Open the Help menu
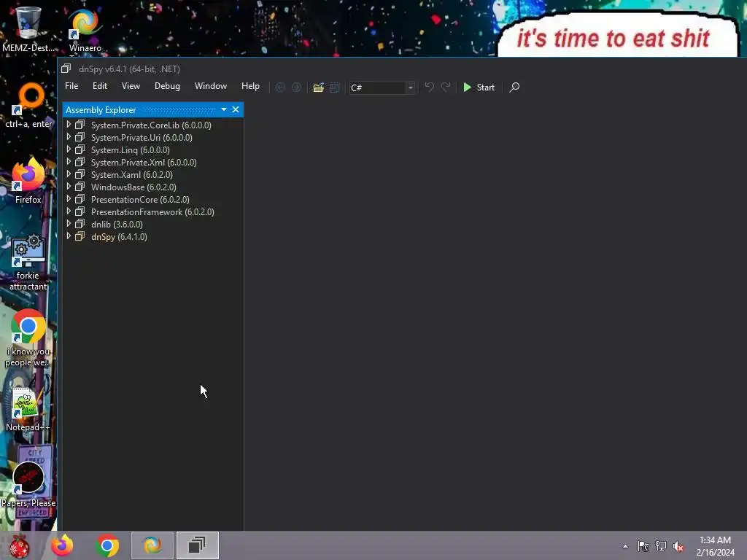This screenshot has width=747, height=560. 250,86
